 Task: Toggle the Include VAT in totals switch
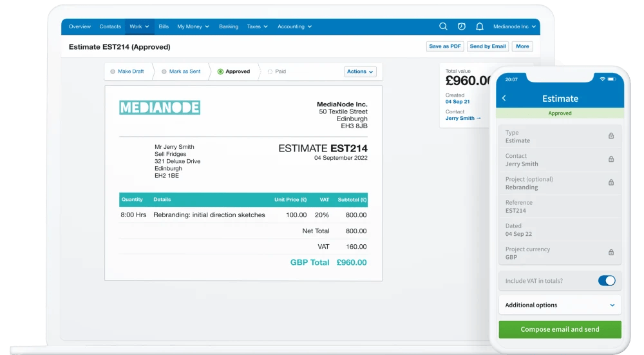tap(606, 280)
